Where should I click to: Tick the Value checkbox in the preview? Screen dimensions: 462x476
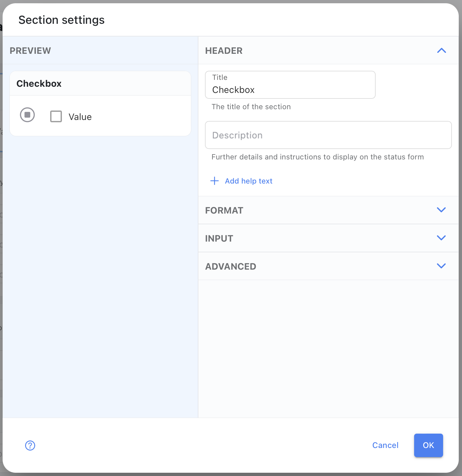click(x=56, y=116)
